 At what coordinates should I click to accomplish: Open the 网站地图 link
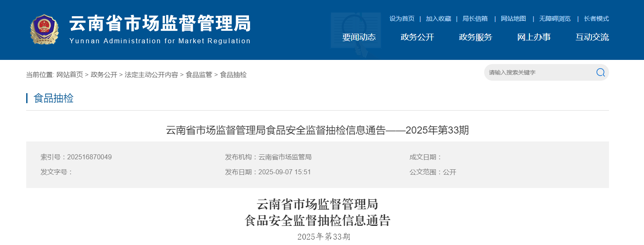pyautogui.click(x=513, y=19)
